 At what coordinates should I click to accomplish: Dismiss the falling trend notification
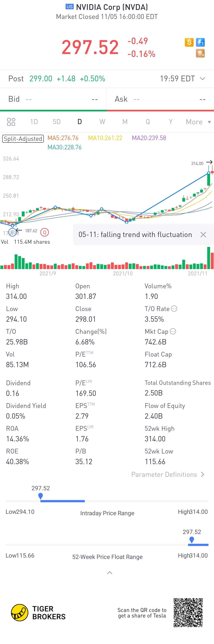203,234
